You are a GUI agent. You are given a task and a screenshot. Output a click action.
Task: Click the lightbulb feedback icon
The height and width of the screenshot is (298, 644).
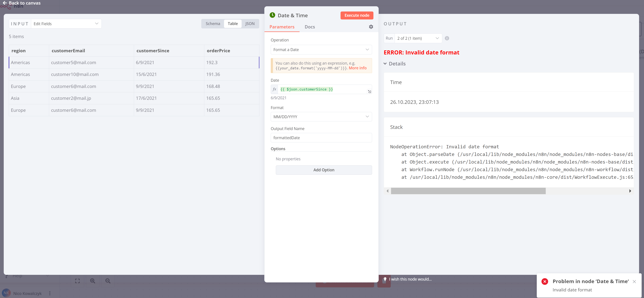click(385, 279)
